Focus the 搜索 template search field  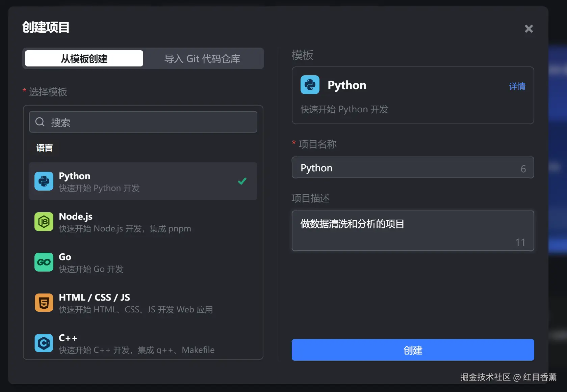149,122
